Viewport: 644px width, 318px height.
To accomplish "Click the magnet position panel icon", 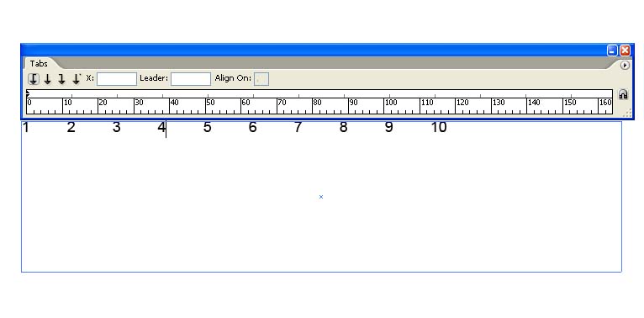I will pyautogui.click(x=623, y=94).
